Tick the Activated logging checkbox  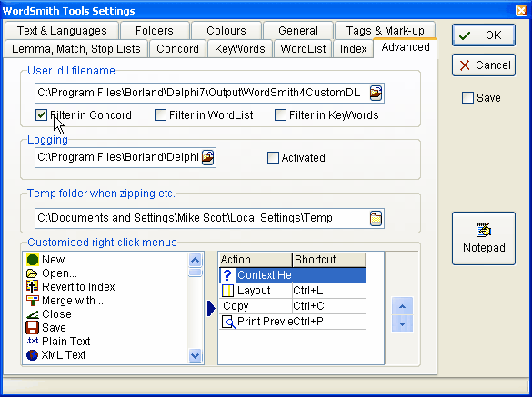273,158
